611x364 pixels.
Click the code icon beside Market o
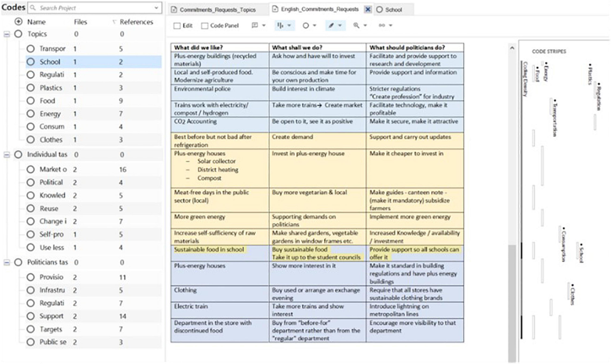point(30,169)
